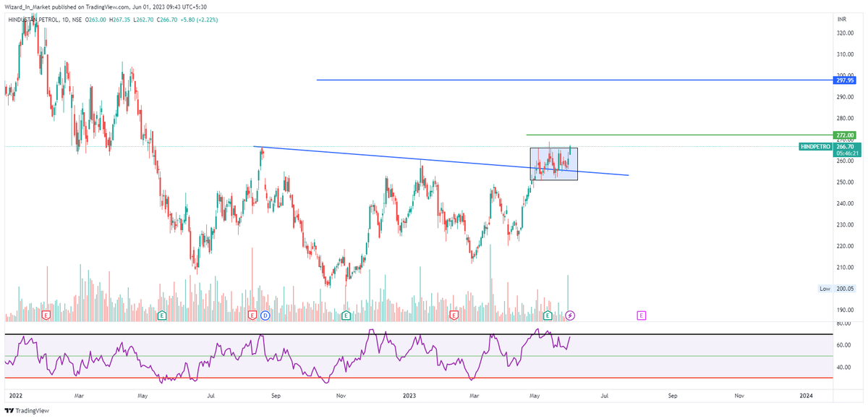Select the blue horizontal line at 297.95

(x=574, y=80)
